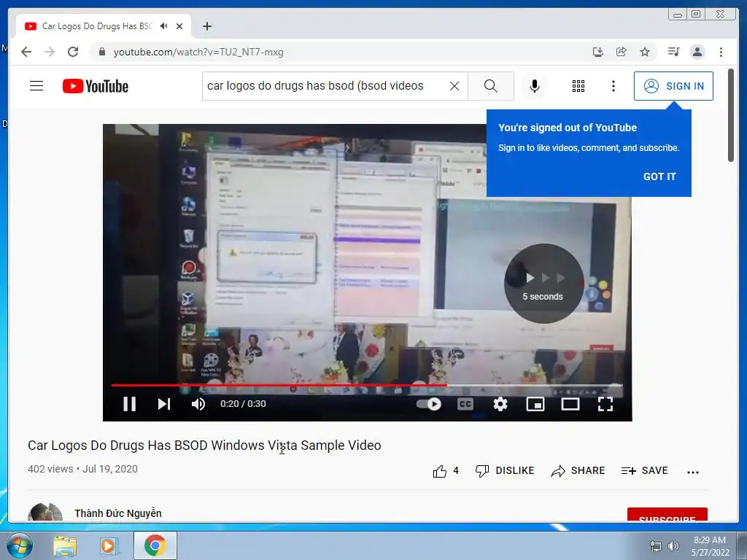Reload the YouTube page
The image size is (747, 560).
coord(73,52)
